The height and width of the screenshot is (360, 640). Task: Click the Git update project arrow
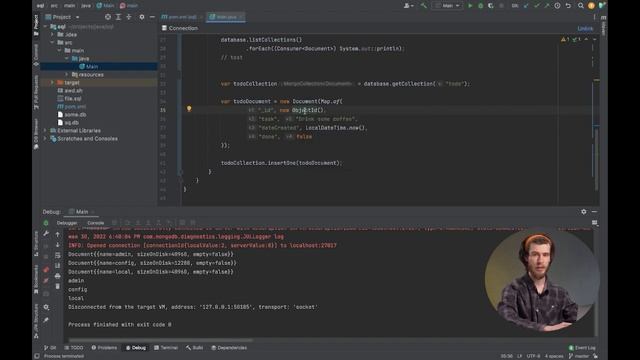(x=526, y=6)
